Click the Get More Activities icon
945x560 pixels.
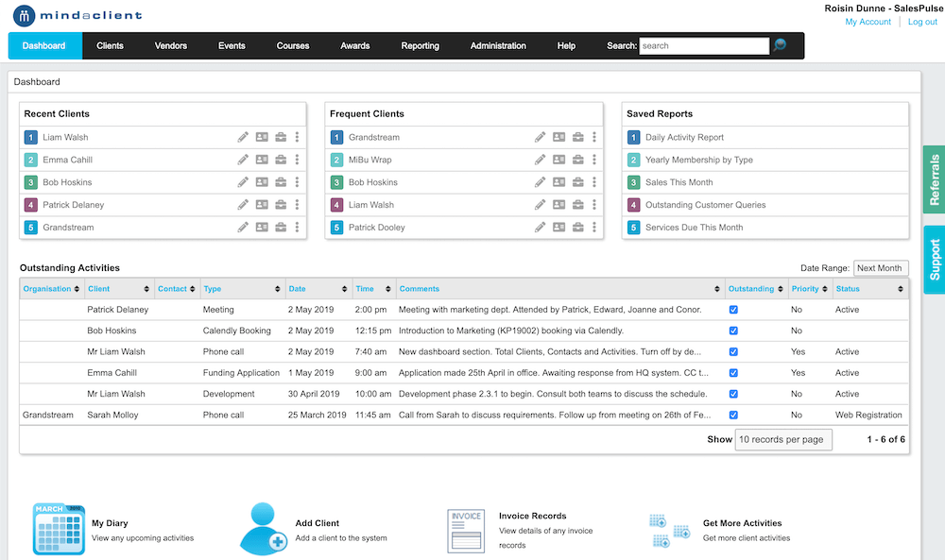(x=669, y=531)
